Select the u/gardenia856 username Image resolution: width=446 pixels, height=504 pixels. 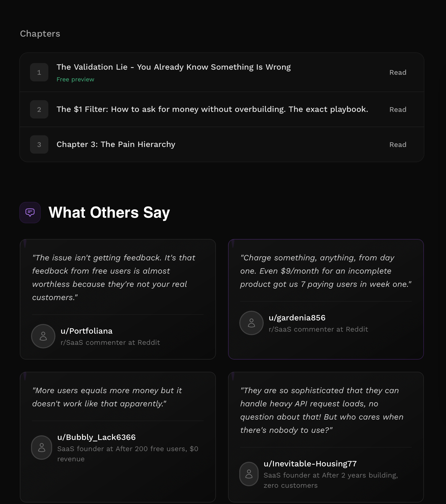coord(297,318)
